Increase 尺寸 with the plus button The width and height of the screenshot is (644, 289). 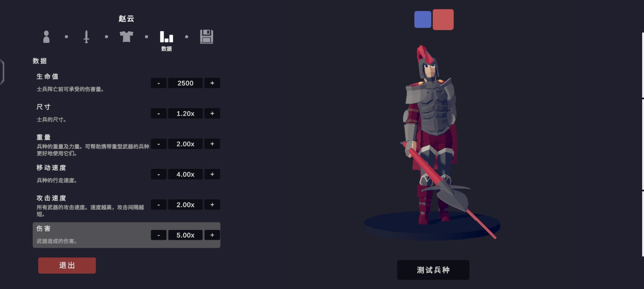coord(212,113)
